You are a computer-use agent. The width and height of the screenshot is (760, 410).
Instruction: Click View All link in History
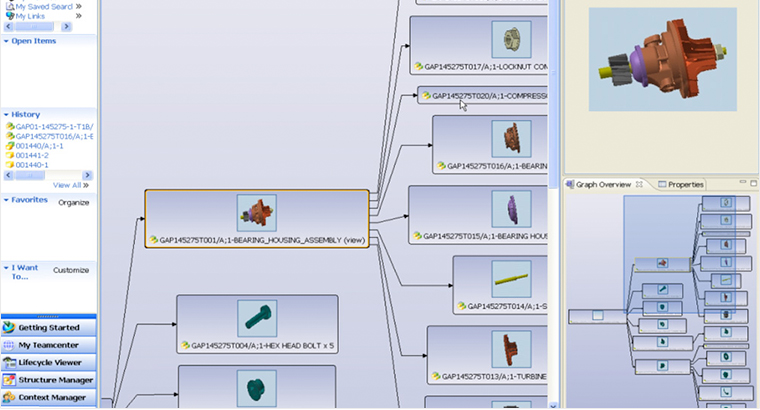pos(66,185)
